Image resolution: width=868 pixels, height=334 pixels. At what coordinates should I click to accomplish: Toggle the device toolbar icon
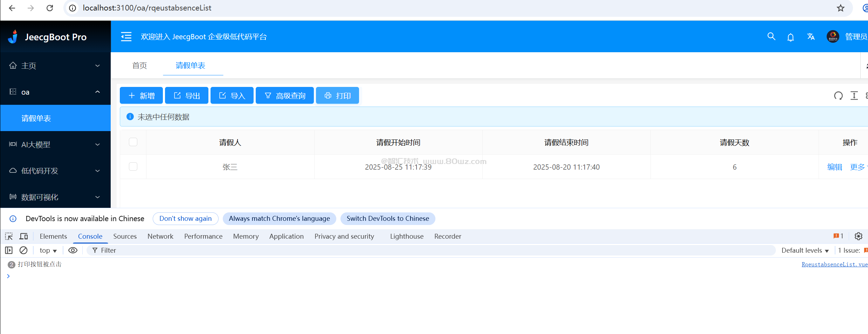coord(23,236)
